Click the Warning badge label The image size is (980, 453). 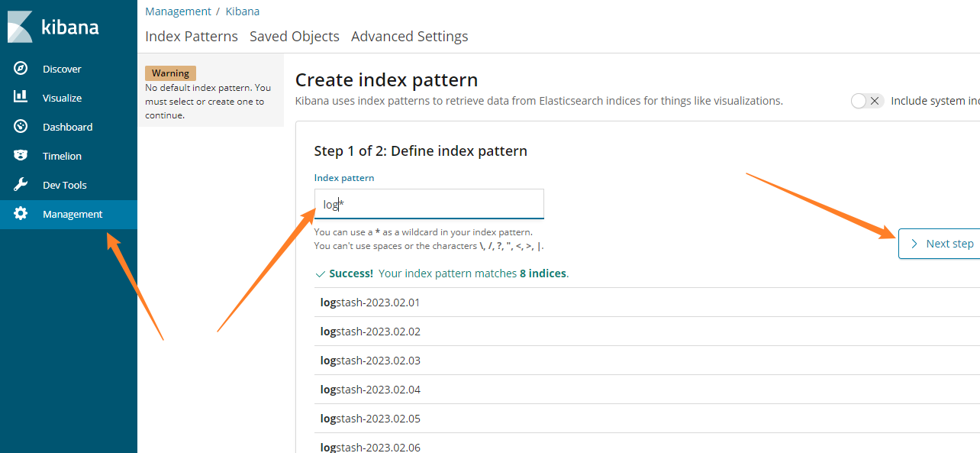[x=170, y=73]
